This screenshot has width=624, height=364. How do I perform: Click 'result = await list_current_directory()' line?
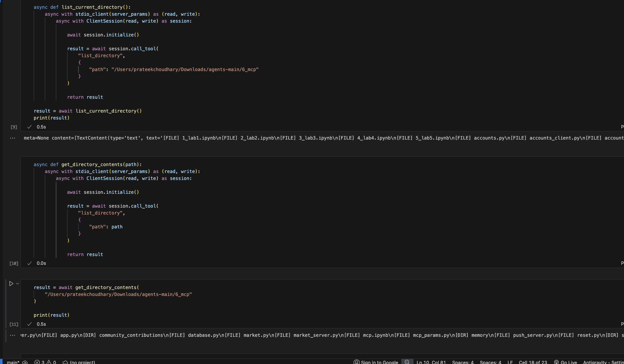pos(88,111)
